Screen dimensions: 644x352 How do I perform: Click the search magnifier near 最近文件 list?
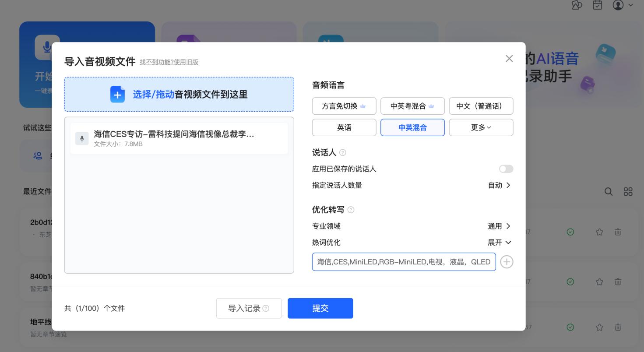point(609,192)
